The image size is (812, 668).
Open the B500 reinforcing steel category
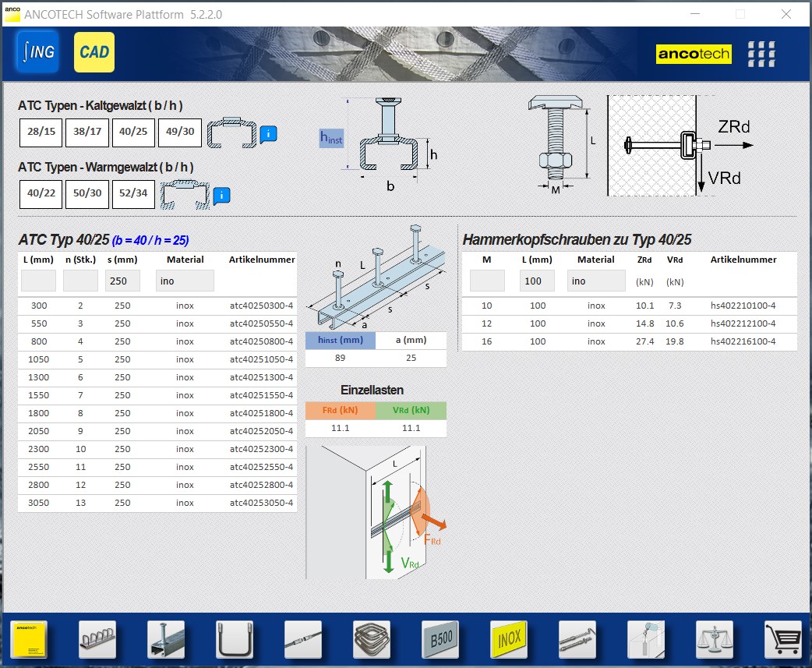440,640
